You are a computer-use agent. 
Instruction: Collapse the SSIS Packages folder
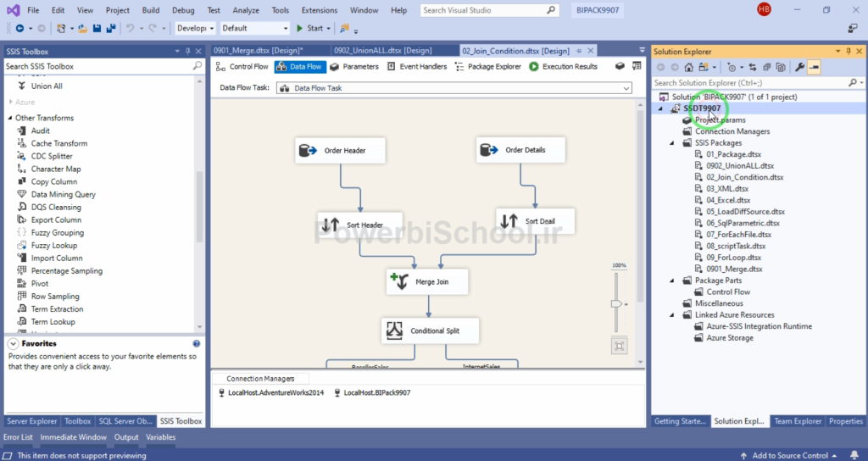coord(676,143)
